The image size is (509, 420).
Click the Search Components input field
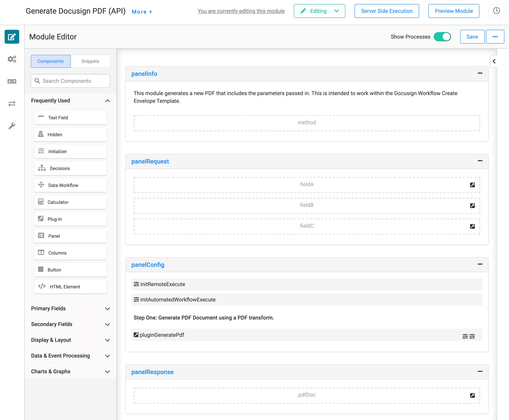point(70,81)
